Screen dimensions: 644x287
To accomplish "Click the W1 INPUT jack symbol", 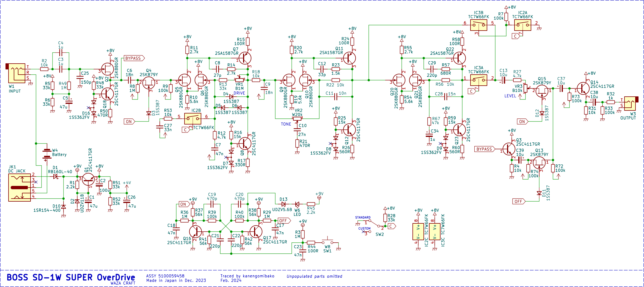I will pos(16,73).
